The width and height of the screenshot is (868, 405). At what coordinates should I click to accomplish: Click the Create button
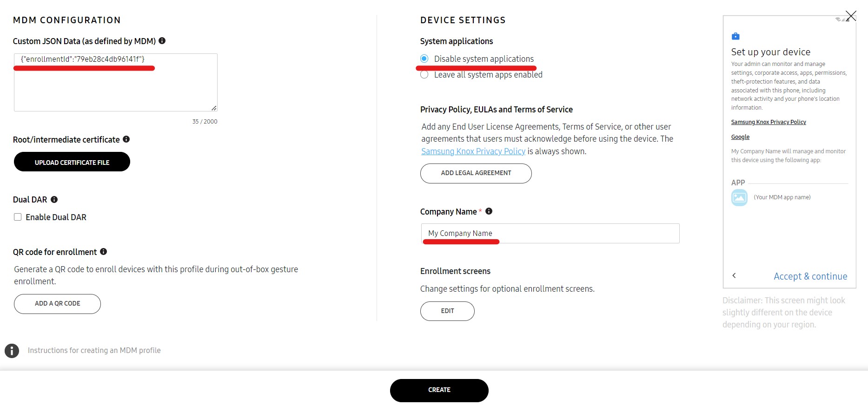point(439,390)
